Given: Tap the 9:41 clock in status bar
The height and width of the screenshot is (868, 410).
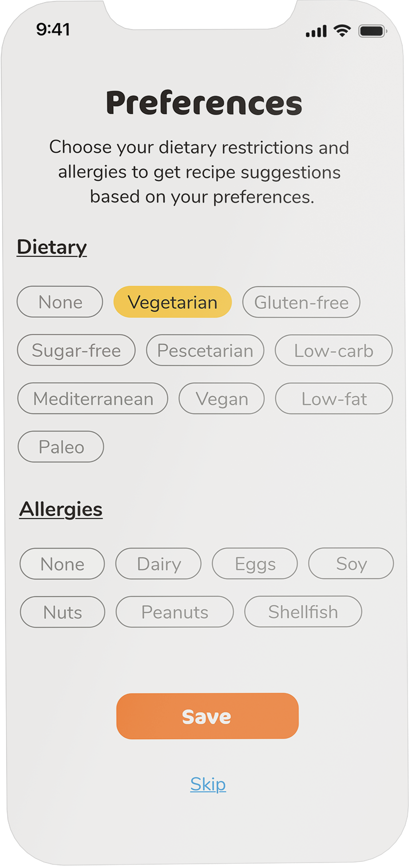Looking at the screenshot, I should (x=53, y=30).
